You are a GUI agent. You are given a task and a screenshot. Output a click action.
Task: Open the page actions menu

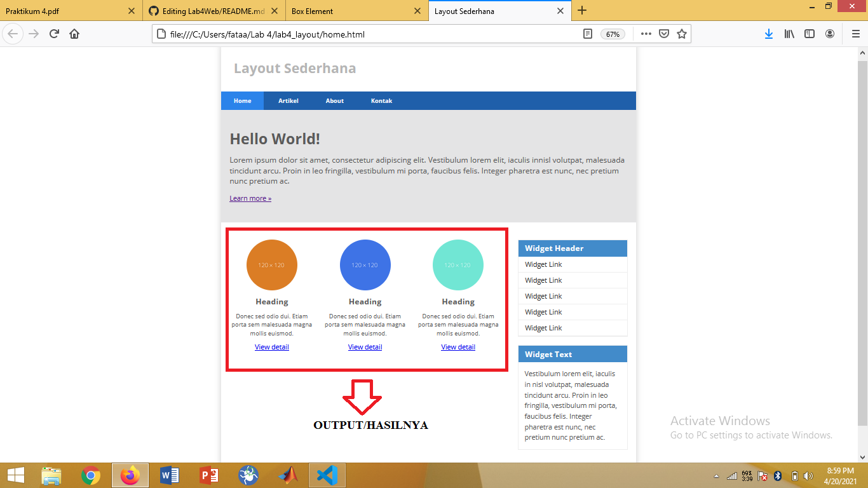[x=645, y=34]
